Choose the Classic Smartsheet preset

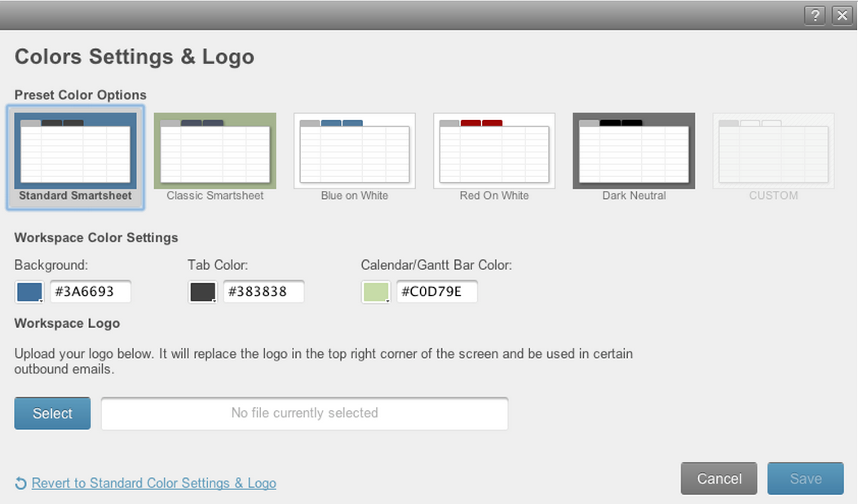pos(215,157)
